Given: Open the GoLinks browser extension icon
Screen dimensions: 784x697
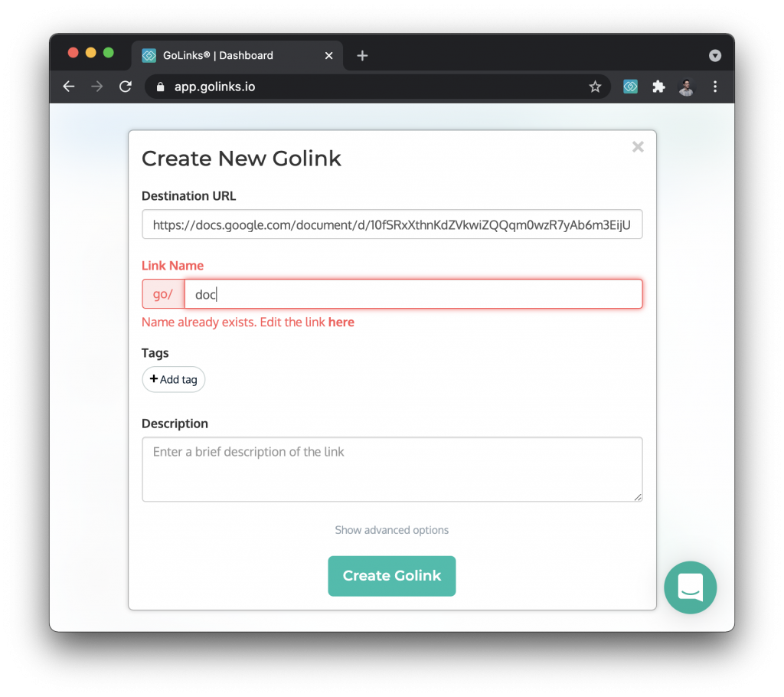Looking at the screenshot, I should coord(629,87).
